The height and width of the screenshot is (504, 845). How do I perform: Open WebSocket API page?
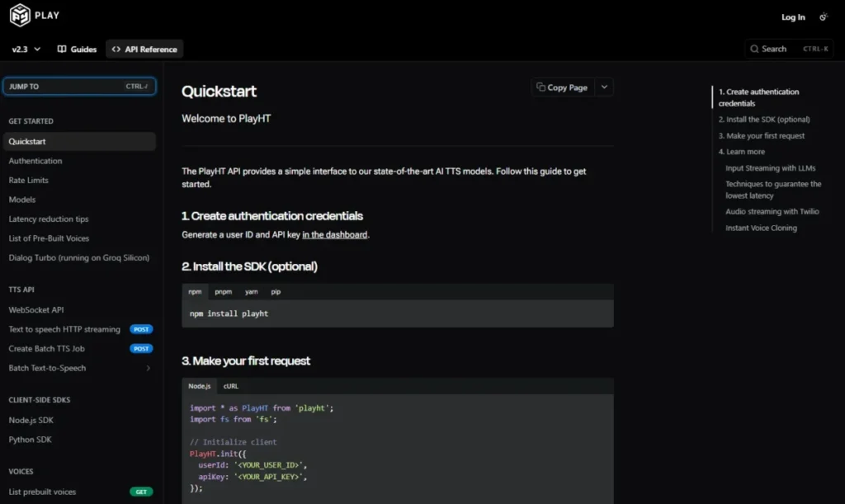pos(36,309)
